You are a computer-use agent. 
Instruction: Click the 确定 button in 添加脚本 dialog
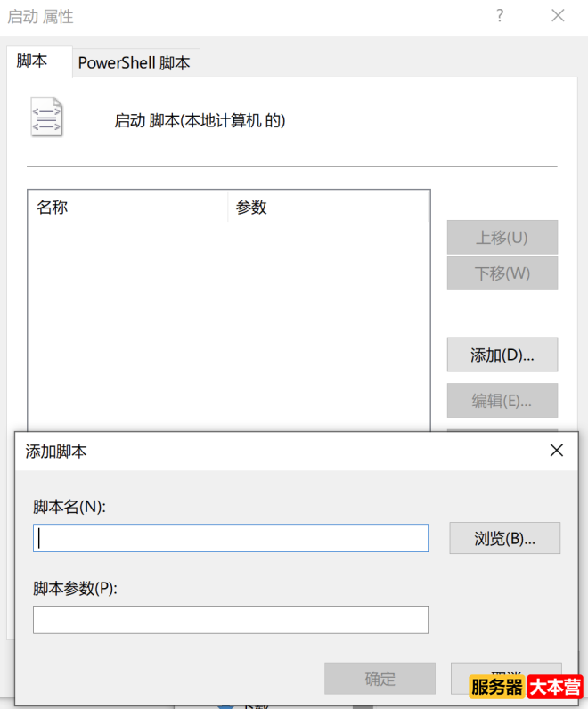coord(380,679)
